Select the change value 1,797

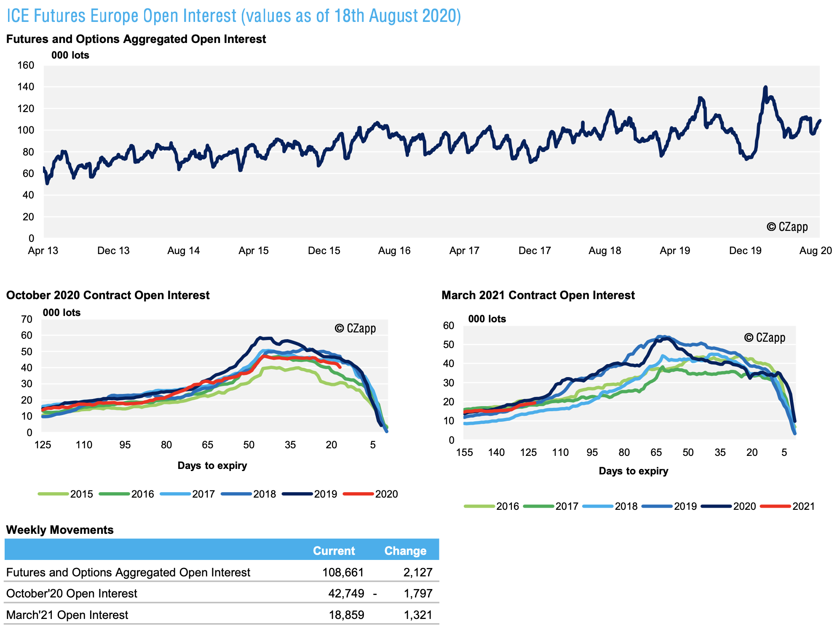418,593
